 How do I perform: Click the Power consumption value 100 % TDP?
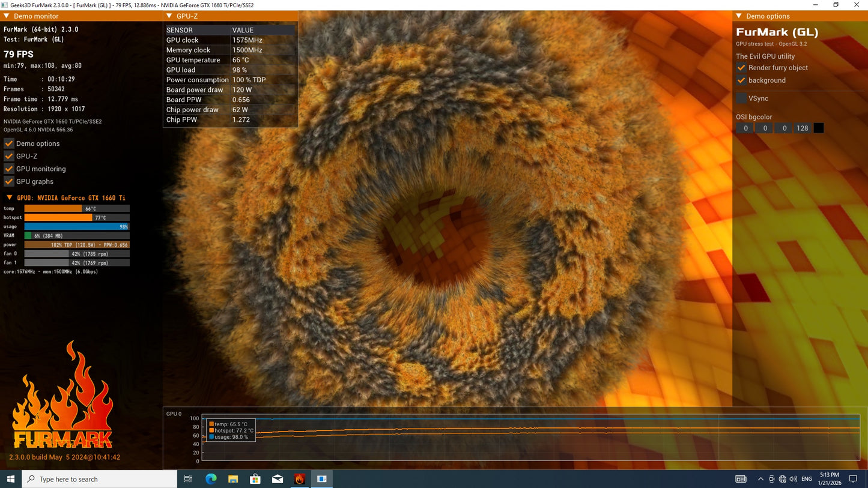tap(249, 80)
